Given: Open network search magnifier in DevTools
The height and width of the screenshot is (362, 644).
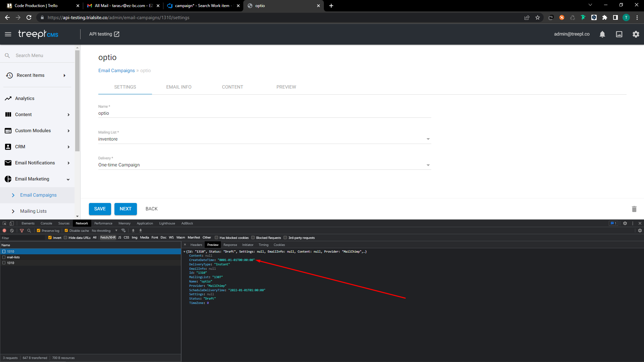Looking at the screenshot, I should (x=29, y=231).
